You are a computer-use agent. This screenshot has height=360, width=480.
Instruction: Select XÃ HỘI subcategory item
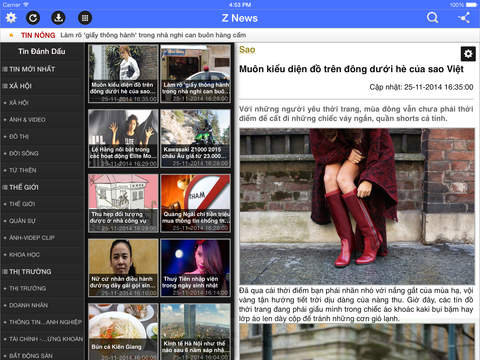(x=42, y=103)
